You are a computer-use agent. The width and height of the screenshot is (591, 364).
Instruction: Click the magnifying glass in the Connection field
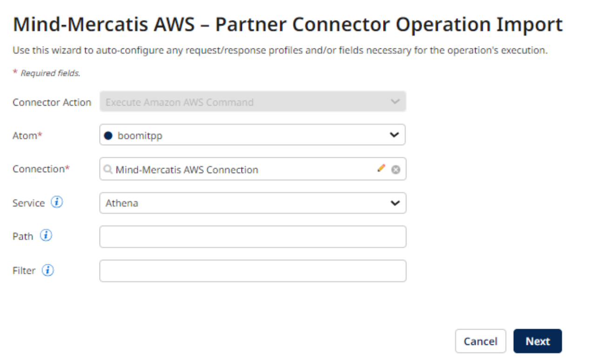tap(108, 169)
